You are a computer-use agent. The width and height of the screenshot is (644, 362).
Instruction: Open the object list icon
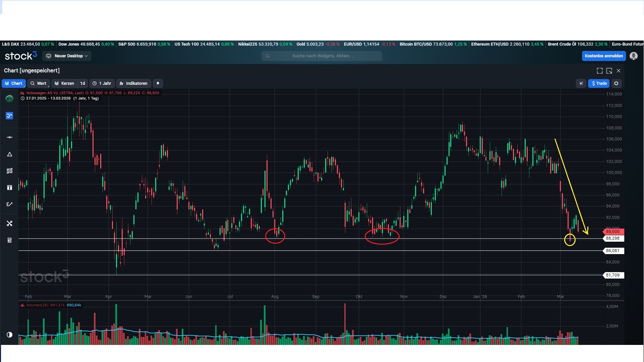point(9,240)
